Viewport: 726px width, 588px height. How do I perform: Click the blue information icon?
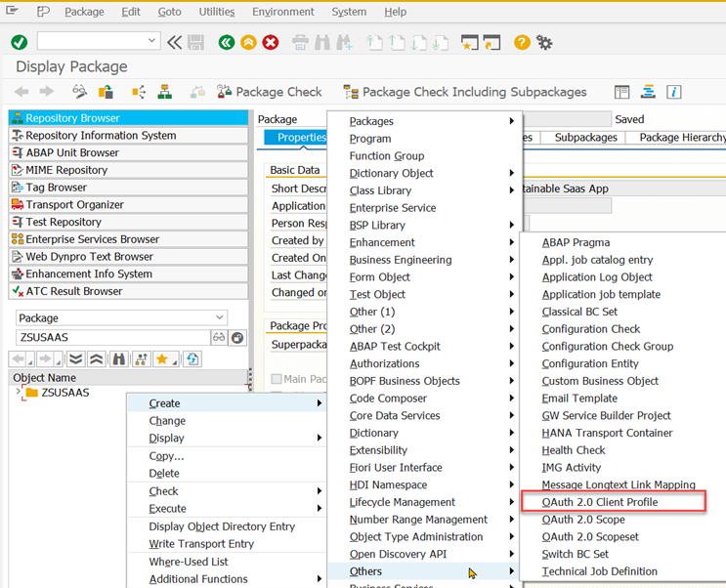[673, 92]
